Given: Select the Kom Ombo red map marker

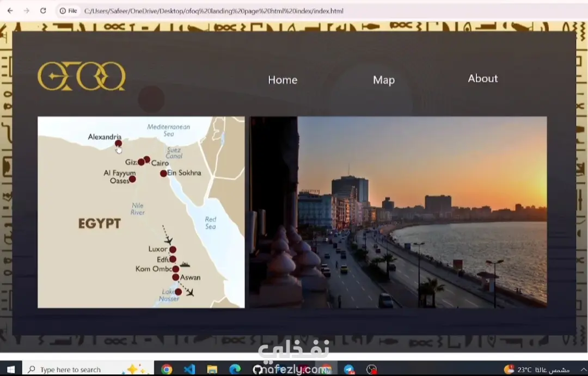Looking at the screenshot, I should [175, 269].
